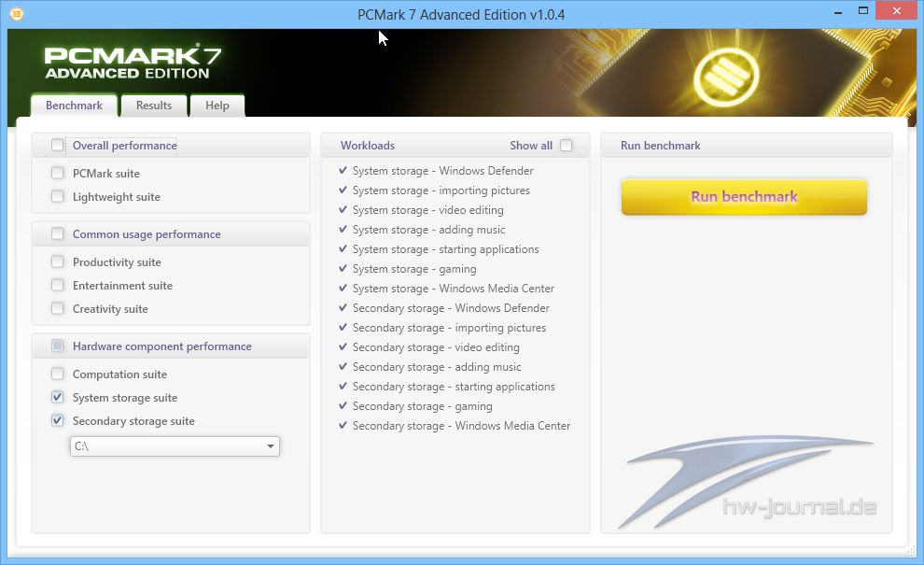Toggle the Common usage performance checkbox

pos(57,233)
